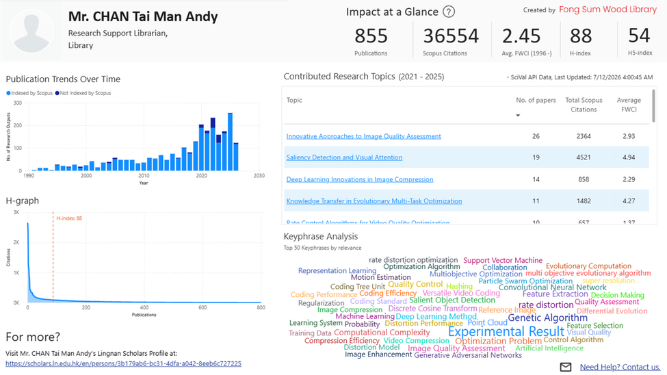This screenshot has height=375, width=667.
Task: Click the 4521 citations cell
Action: click(584, 157)
